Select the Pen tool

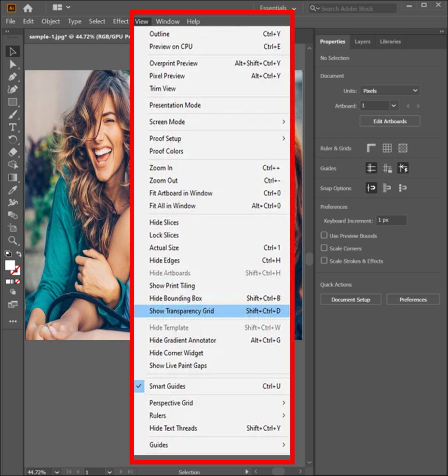13,77
